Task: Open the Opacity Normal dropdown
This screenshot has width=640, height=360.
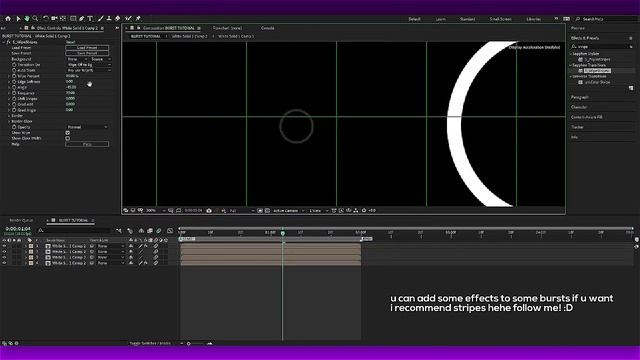Action: (x=87, y=127)
